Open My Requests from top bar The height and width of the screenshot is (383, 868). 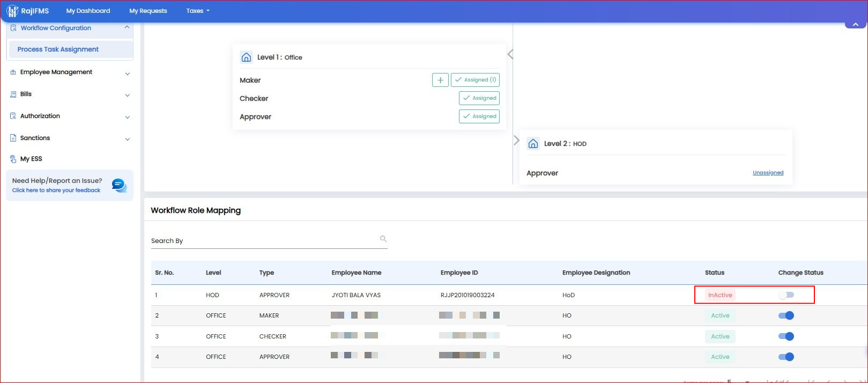coord(148,11)
